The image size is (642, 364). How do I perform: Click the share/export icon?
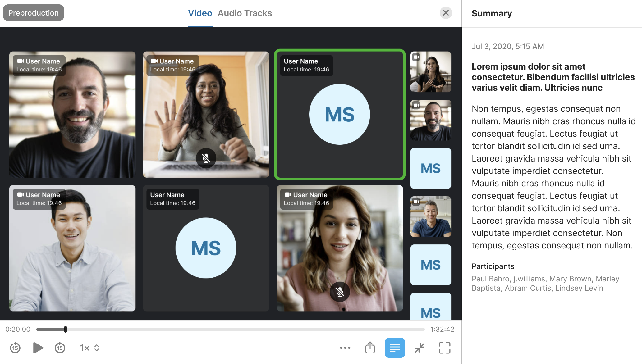pyautogui.click(x=370, y=348)
